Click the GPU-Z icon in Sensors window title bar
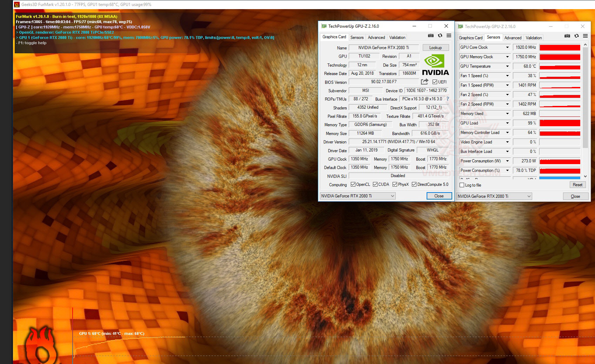The width and height of the screenshot is (595, 364). point(460,27)
